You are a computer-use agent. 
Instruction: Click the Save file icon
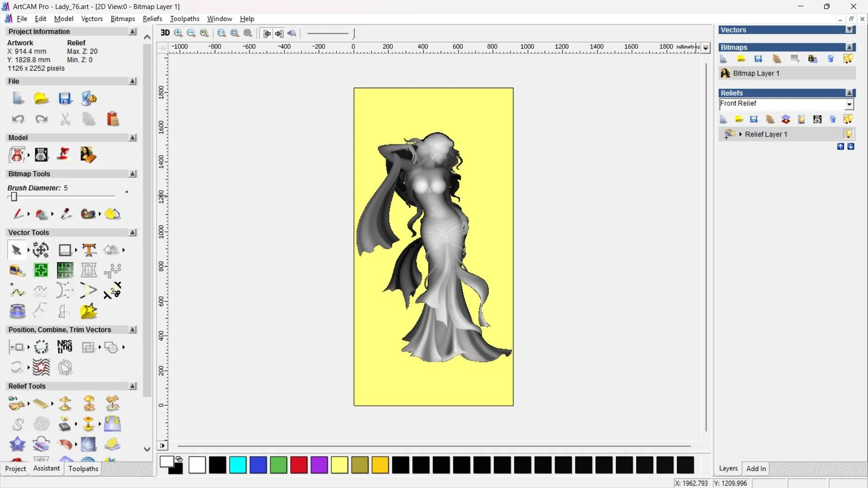[x=65, y=99]
